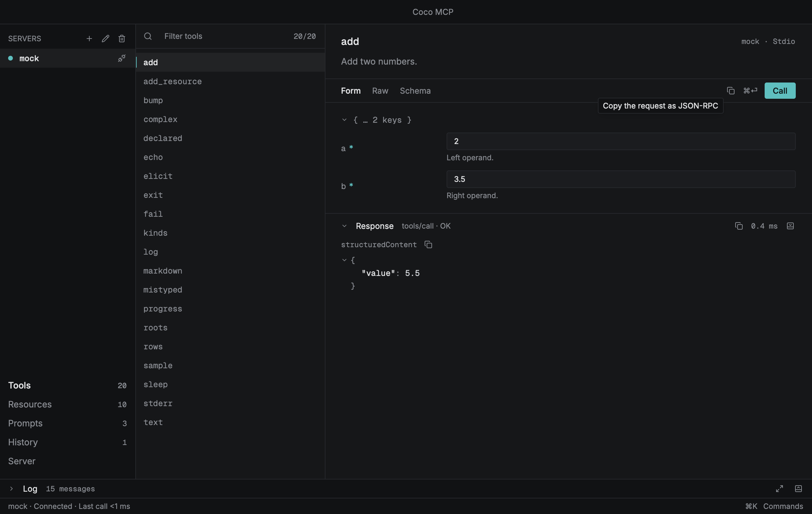Screen dimensions: 812x514
Task: Open the Resources section
Action: click(67, 404)
